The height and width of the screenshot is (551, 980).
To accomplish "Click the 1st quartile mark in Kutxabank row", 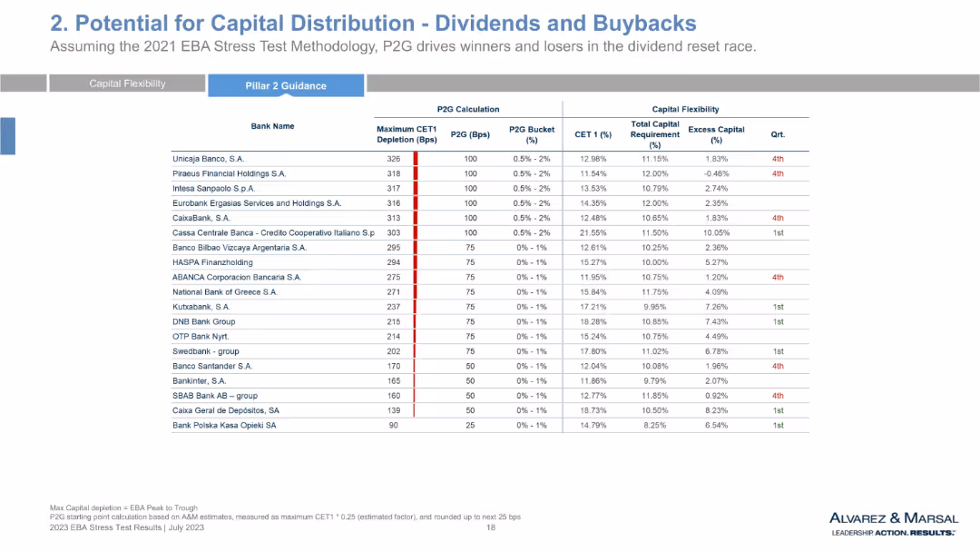I will point(779,307).
